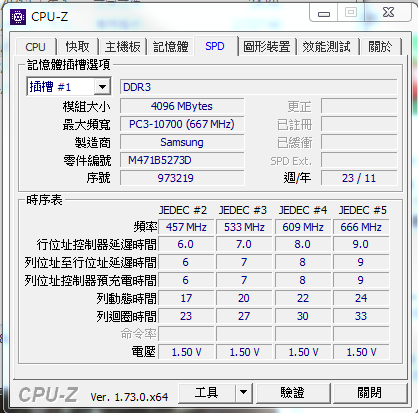Open the 主機板 tab
The width and height of the screenshot is (419, 419).
click(x=122, y=47)
